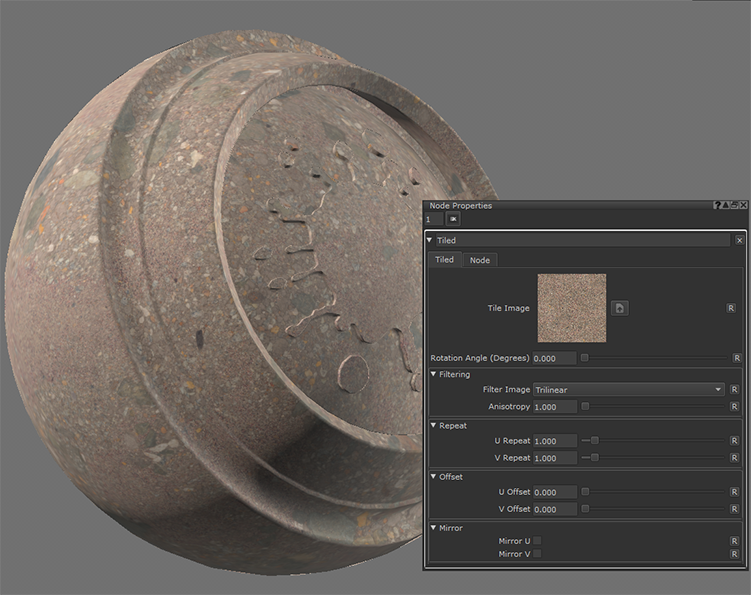Reset Tile Image with its R button
751x595 pixels.
[x=731, y=308]
